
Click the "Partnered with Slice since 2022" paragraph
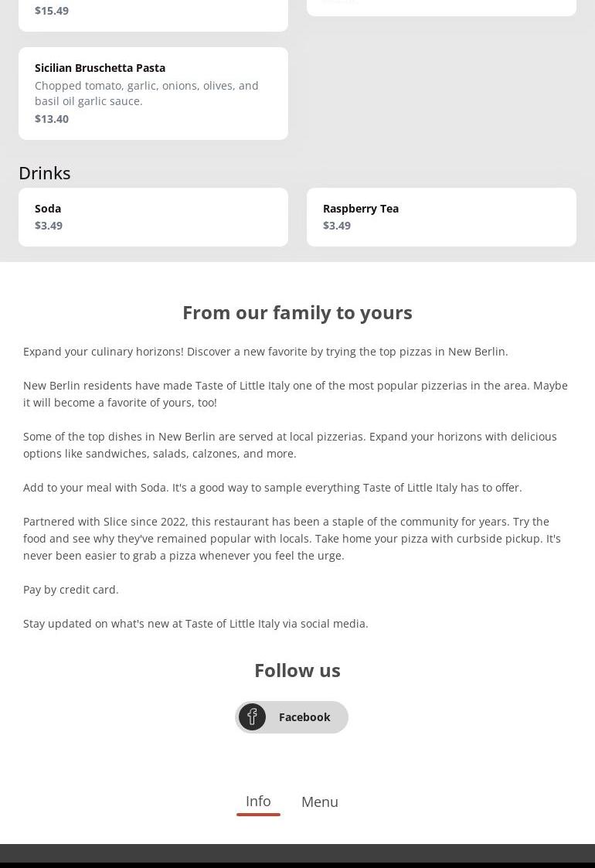[292, 538]
